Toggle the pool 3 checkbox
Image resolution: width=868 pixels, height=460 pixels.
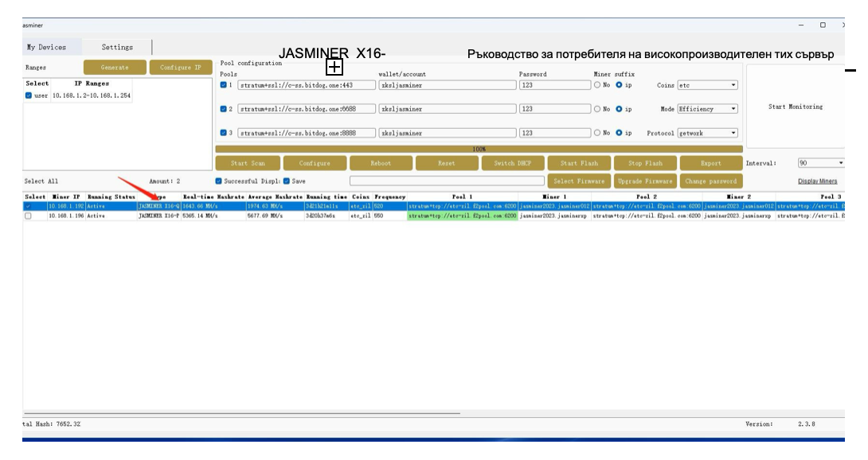(x=224, y=133)
